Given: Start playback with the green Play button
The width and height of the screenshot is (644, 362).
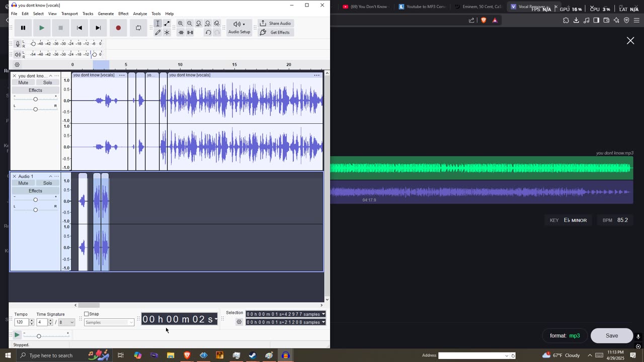Looking at the screenshot, I should coord(42,28).
